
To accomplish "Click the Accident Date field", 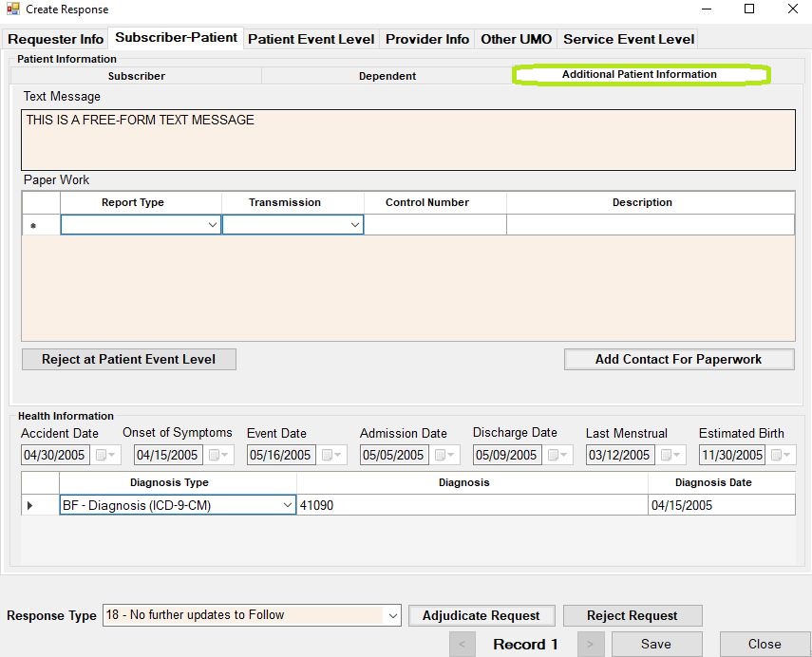I will point(54,455).
